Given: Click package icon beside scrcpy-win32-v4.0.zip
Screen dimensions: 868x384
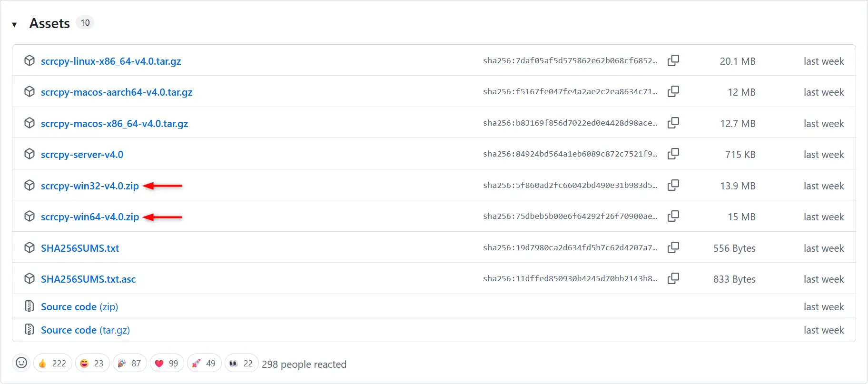Looking at the screenshot, I should [x=30, y=185].
